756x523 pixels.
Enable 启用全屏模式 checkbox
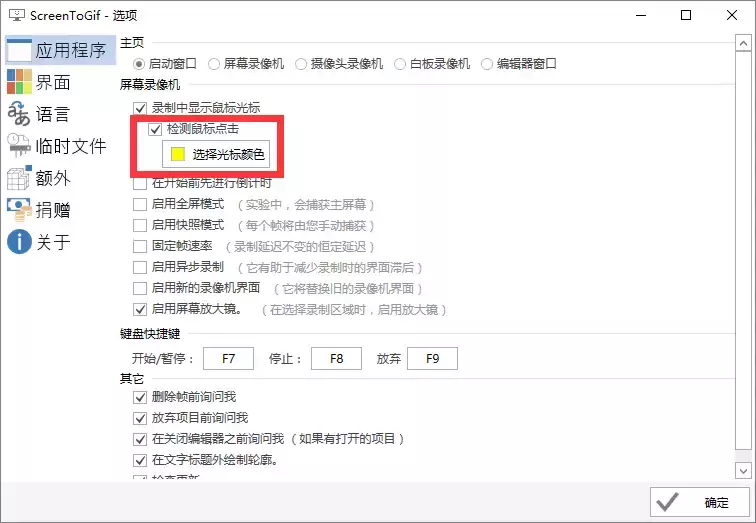click(140, 204)
